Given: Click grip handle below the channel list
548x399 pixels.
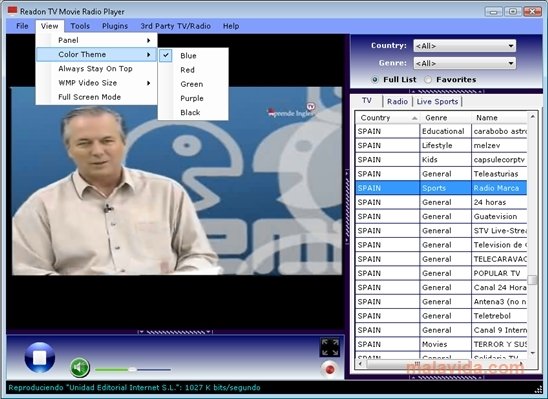Looking at the screenshot, I should click(446, 377).
